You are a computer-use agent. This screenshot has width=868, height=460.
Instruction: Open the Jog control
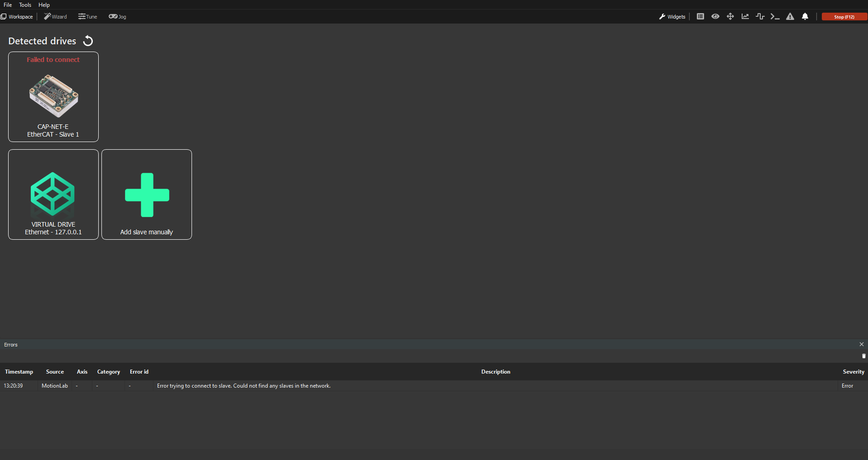tap(117, 17)
